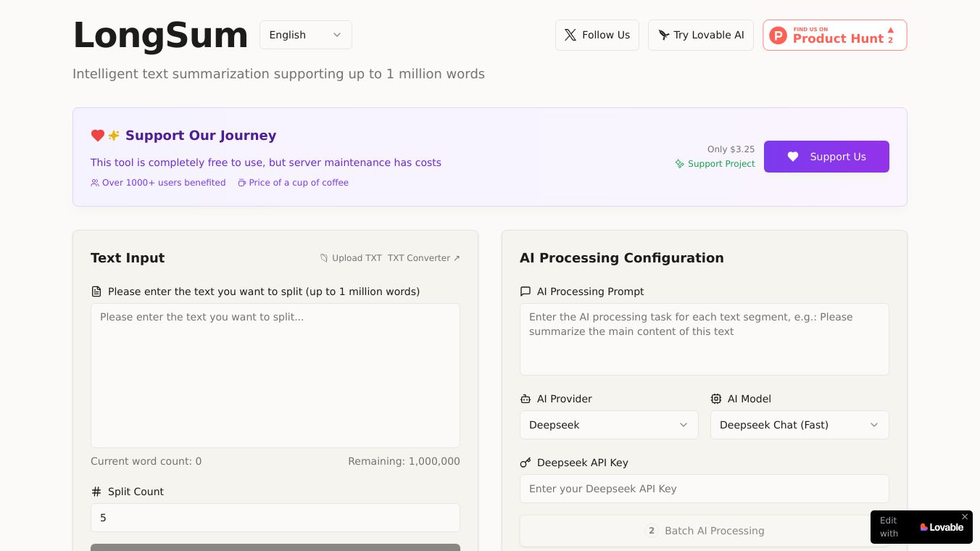Click the robot icon beside AI Provider
This screenshot has width=980, height=551.
(x=526, y=399)
